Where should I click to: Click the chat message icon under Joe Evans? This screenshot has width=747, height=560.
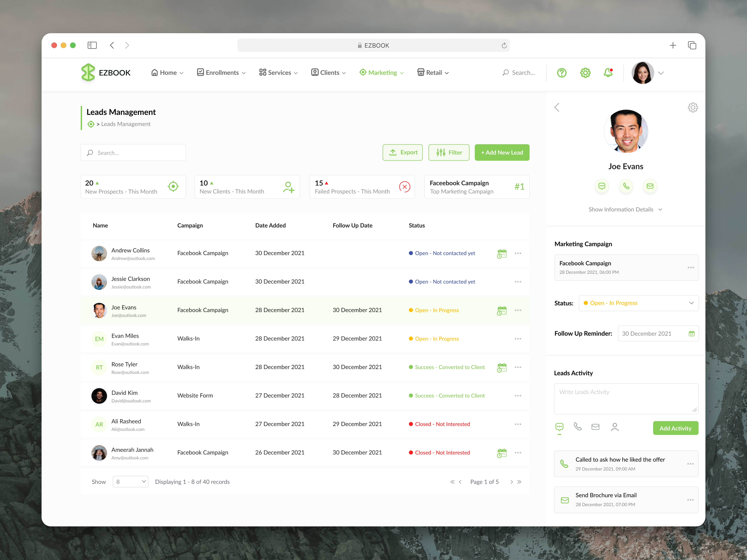[x=602, y=186]
